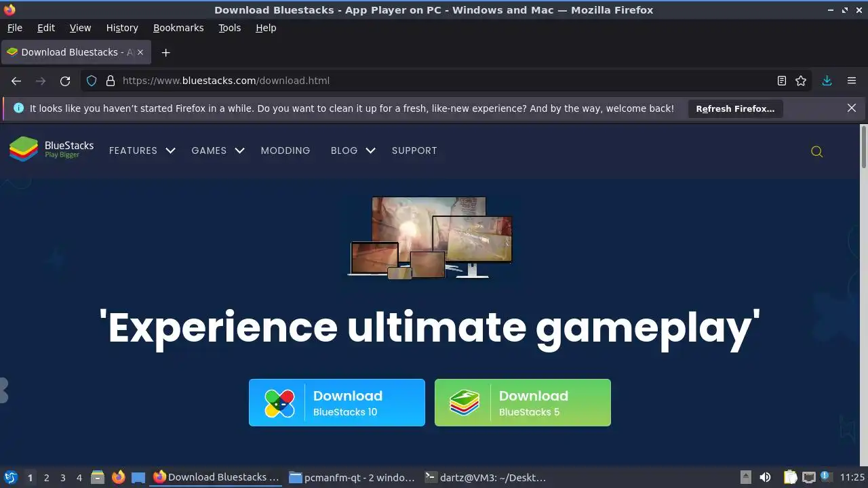Open the site search magnifier icon
Screen dimensions: 868x488
click(x=816, y=151)
